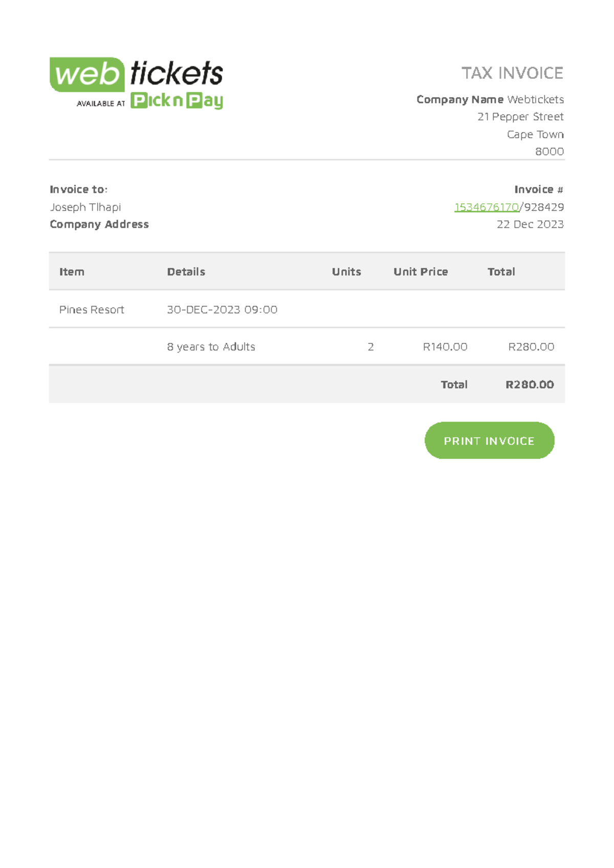Click the recipient name Joseph Tlhapi
The height and width of the screenshot is (868, 614).
(x=85, y=207)
